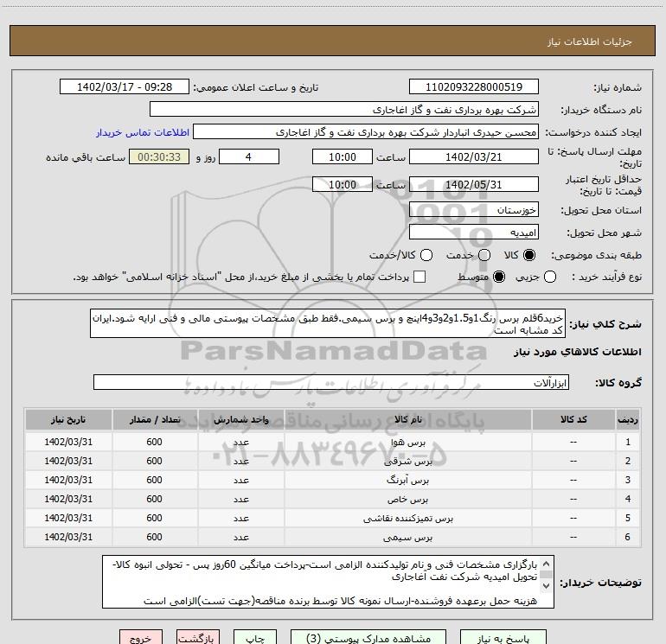Click the نام کالا column header
This screenshot has height=644, width=666.
pos(407,419)
